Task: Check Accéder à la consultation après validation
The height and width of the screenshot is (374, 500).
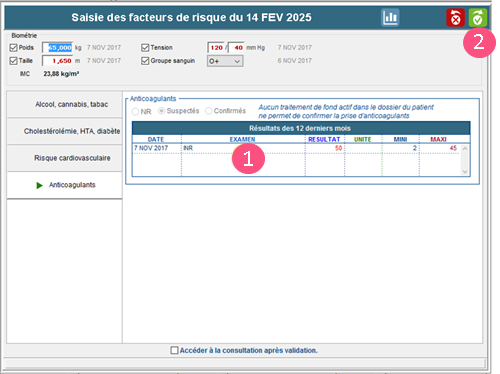Action: [174, 350]
